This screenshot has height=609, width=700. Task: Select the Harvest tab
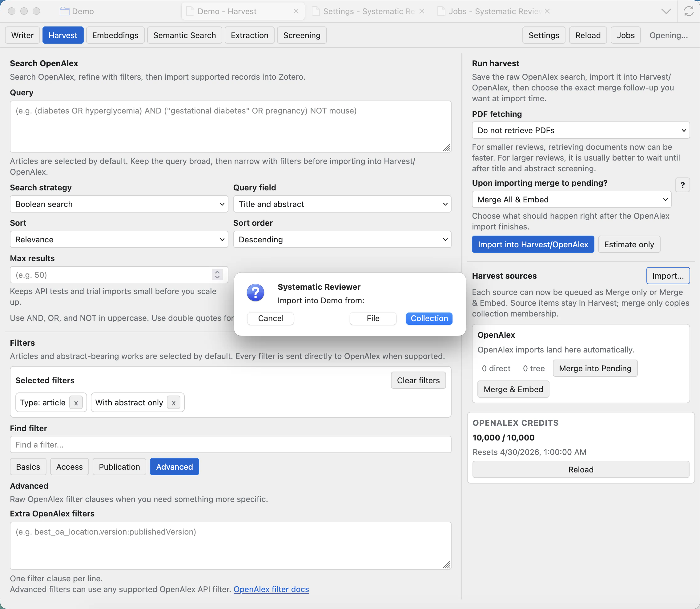point(63,35)
